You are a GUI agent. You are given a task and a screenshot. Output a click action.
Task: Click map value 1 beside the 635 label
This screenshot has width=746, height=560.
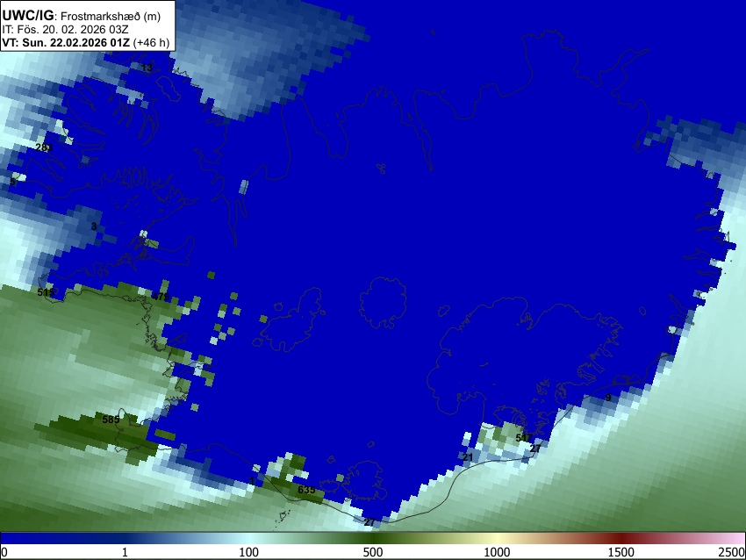[x=252, y=482]
